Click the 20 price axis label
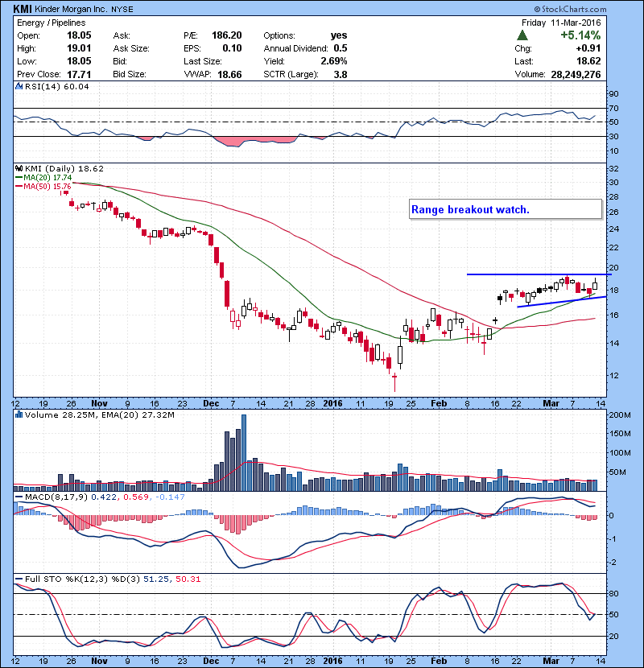The image size is (644, 668). pos(613,267)
